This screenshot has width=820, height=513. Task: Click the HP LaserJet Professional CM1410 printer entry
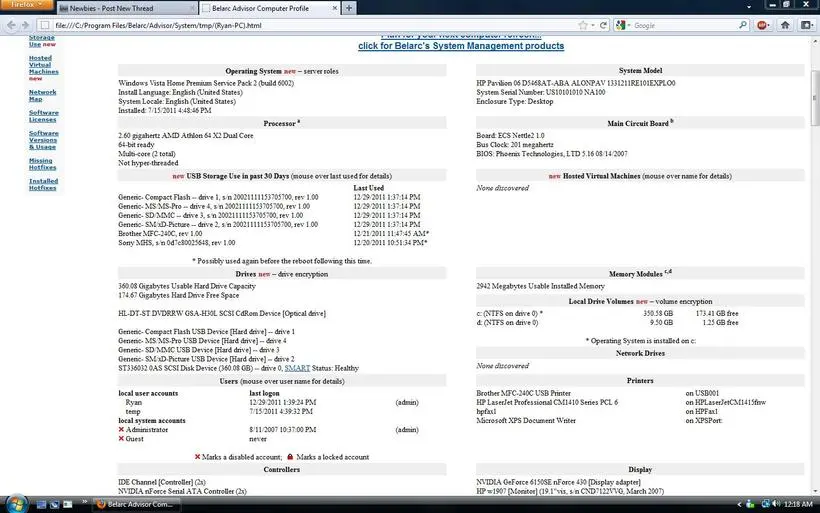(547, 402)
